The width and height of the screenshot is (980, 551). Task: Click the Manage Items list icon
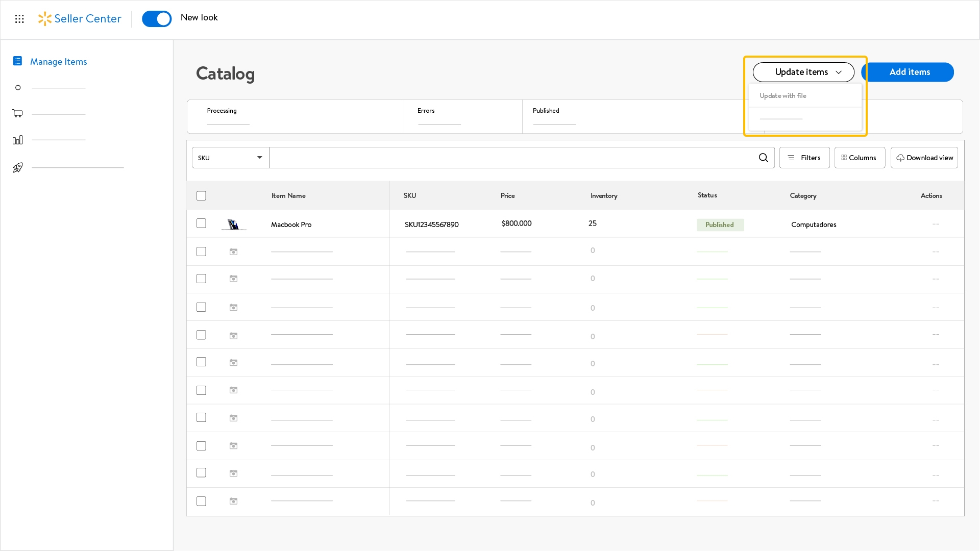(x=17, y=61)
